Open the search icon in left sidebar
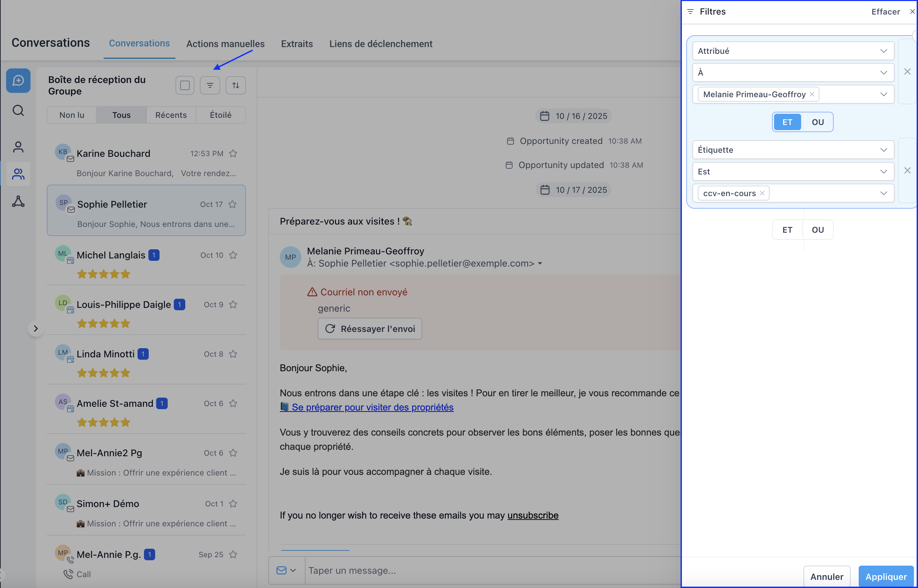 (18, 111)
